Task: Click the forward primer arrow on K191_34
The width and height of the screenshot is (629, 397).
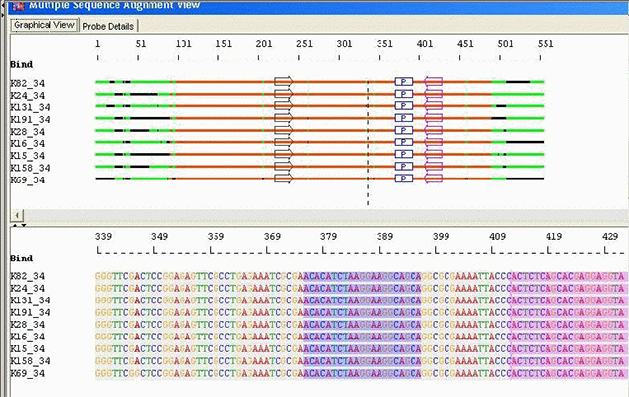Action: pos(284,118)
